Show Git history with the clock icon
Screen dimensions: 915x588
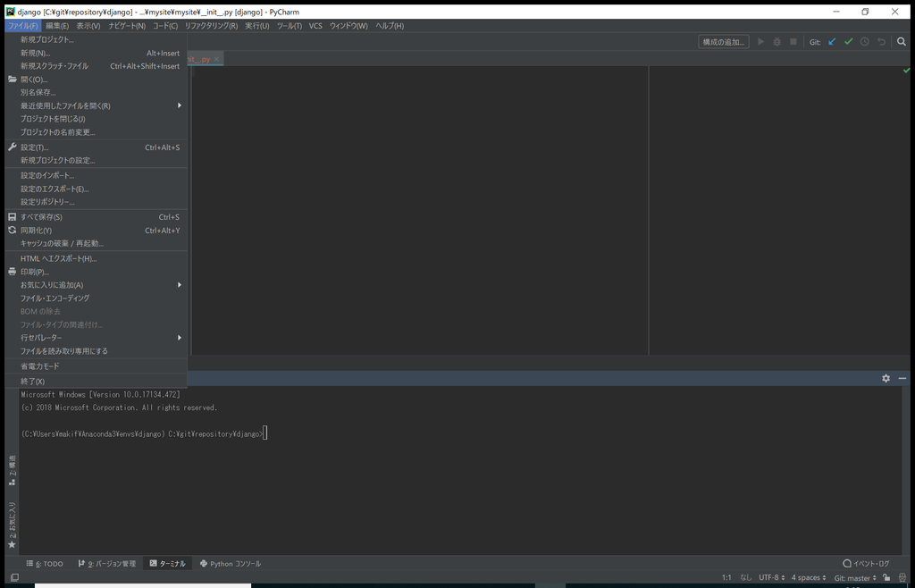865,42
